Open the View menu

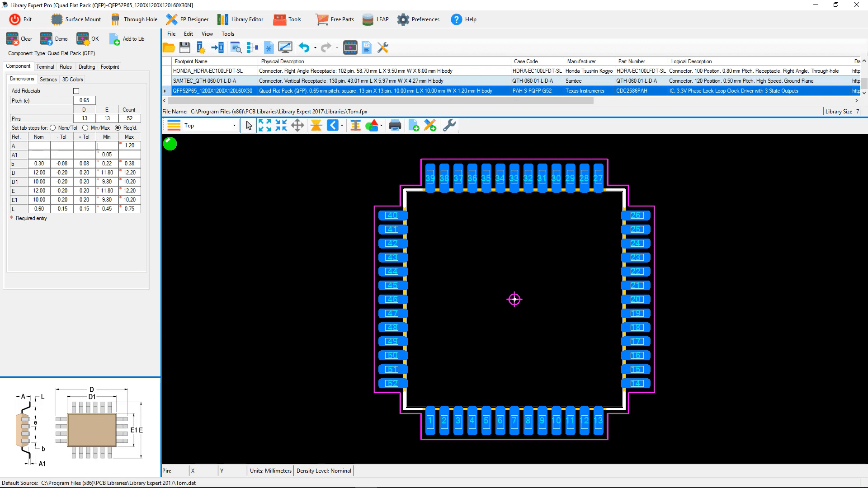207,34
